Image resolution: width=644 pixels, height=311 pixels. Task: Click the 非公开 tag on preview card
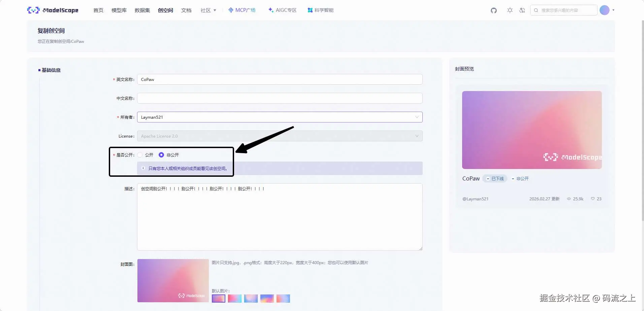[x=520, y=178]
